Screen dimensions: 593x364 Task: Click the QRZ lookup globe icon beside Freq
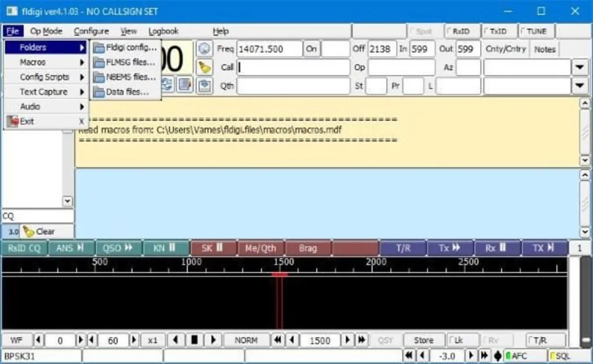(203, 49)
